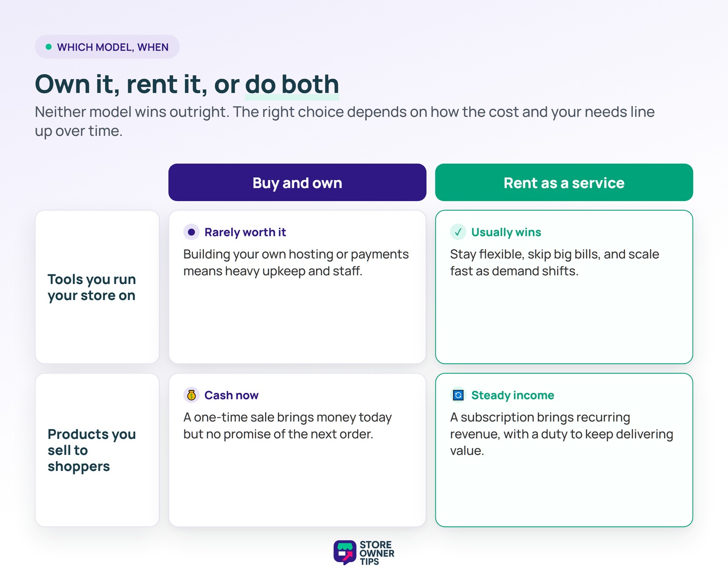The height and width of the screenshot is (587, 728).
Task: Click the purple dot icon beside Rarely worth it
Action: [191, 232]
